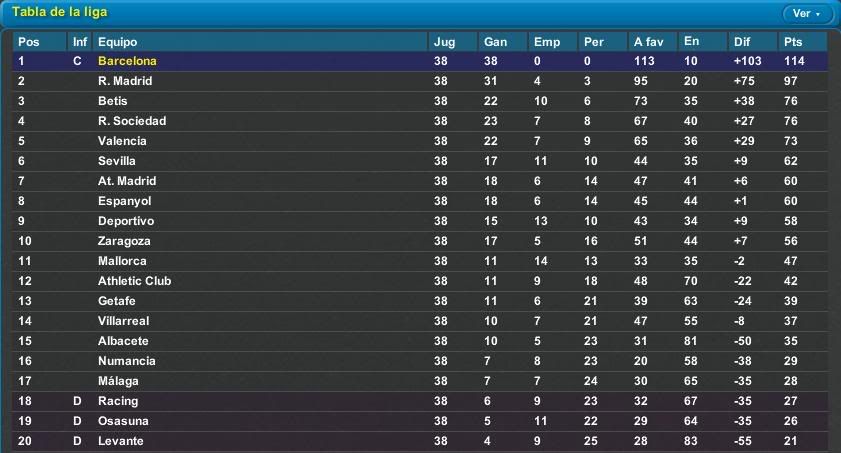Open the Ver dropdown menu
Image resolution: width=841 pixels, height=453 pixels.
click(x=805, y=14)
